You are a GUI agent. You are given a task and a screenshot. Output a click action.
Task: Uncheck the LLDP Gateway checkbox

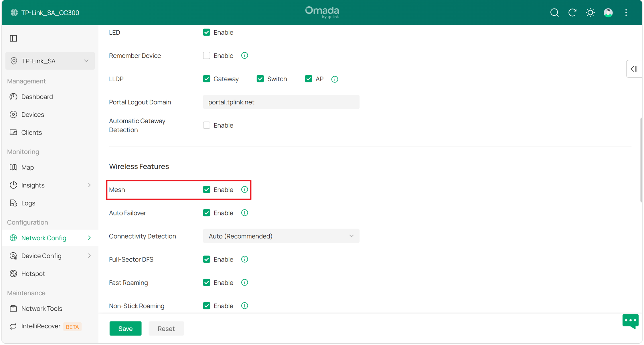click(207, 79)
